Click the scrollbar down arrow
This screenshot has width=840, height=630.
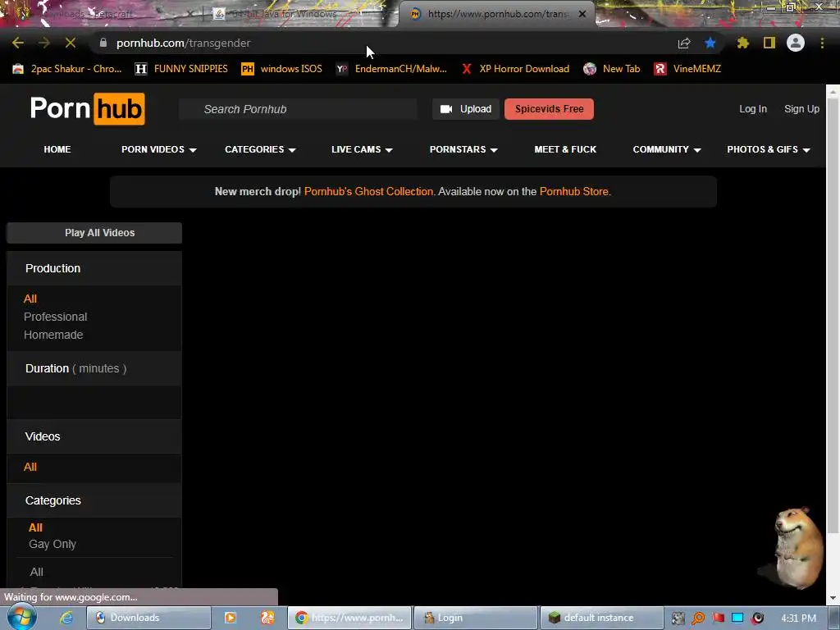pyautogui.click(x=833, y=598)
